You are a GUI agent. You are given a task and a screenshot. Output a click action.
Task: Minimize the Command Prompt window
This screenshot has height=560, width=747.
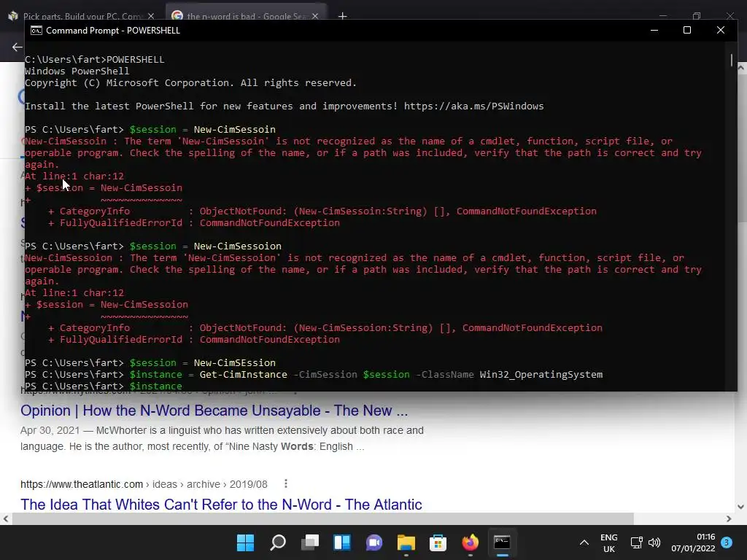coord(654,30)
